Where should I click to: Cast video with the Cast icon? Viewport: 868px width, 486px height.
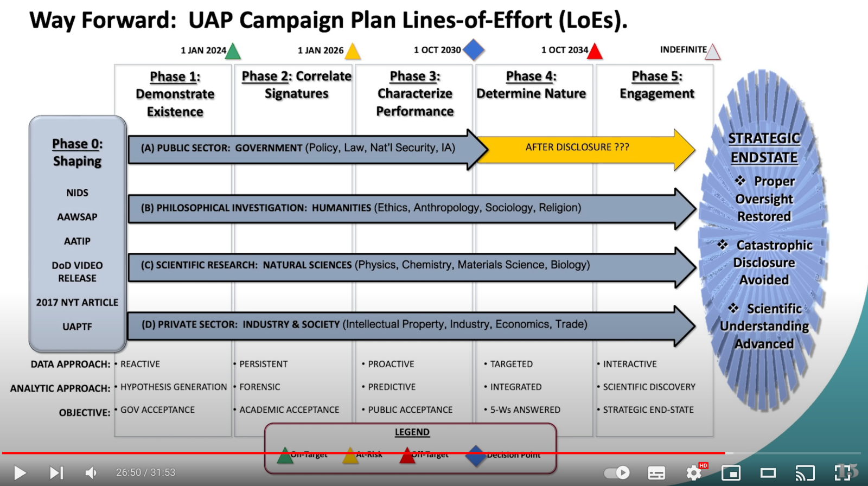805,473
